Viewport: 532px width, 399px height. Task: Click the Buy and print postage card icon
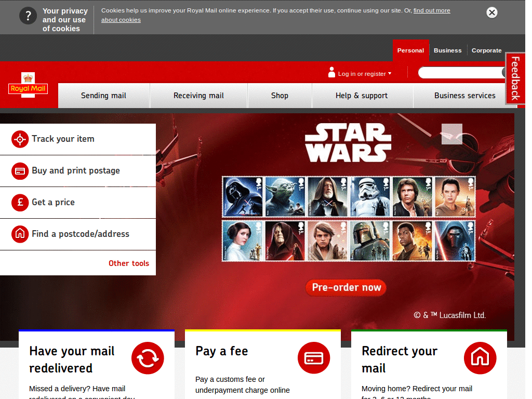pos(20,170)
